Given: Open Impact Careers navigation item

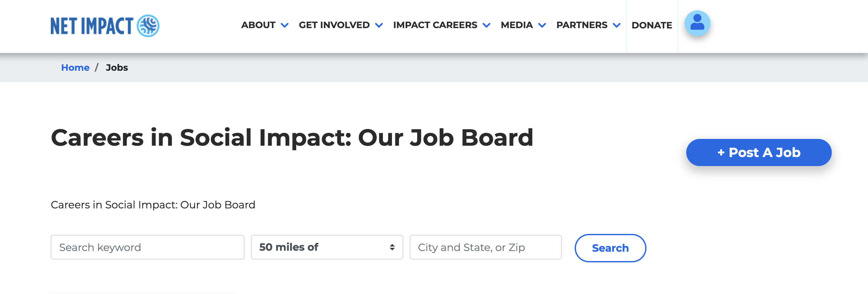Looking at the screenshot, I should (435, 25).
